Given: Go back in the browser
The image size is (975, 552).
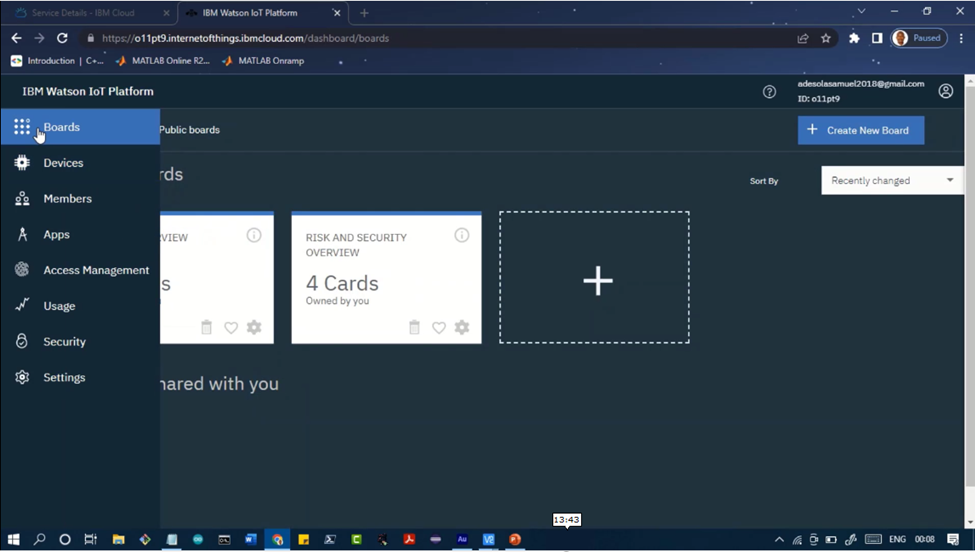Looking at the screenshot, I should coord(17,38).
